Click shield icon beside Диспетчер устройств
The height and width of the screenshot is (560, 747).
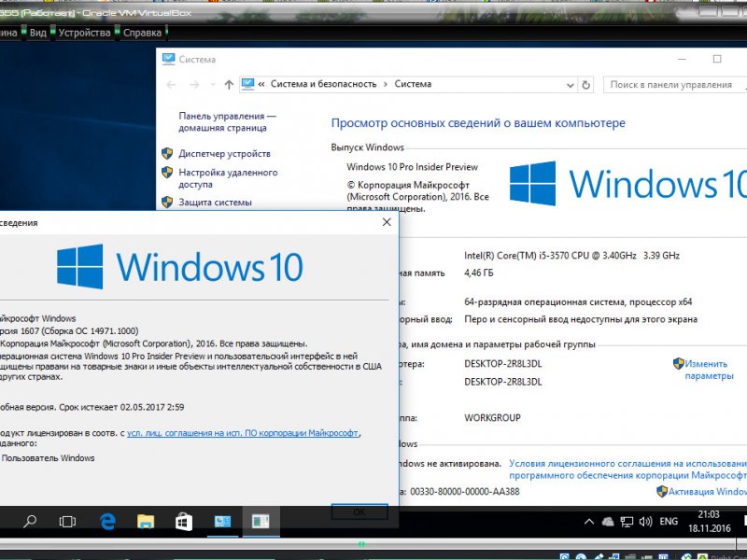point(167,153)
